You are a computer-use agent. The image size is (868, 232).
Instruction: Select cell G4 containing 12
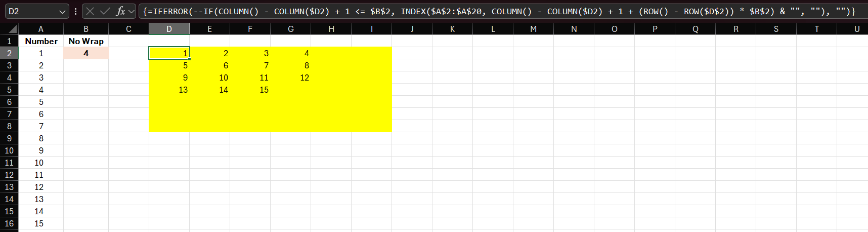[290, 78]
